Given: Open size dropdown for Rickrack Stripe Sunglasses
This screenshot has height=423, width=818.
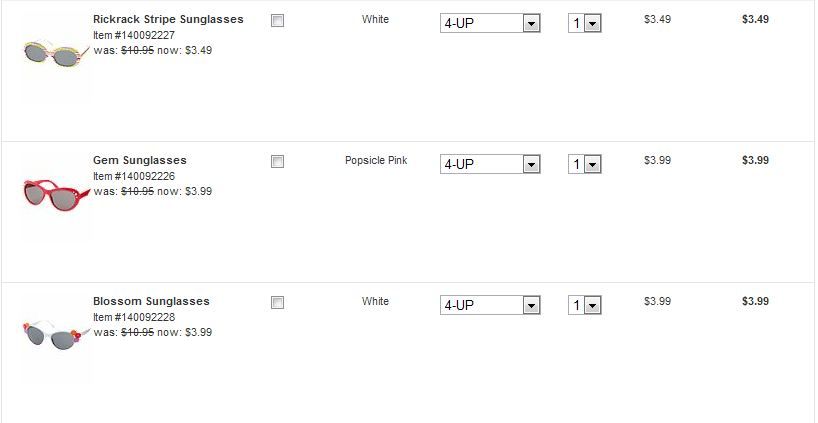Looking at the screenshot, I should coord(490,23).
